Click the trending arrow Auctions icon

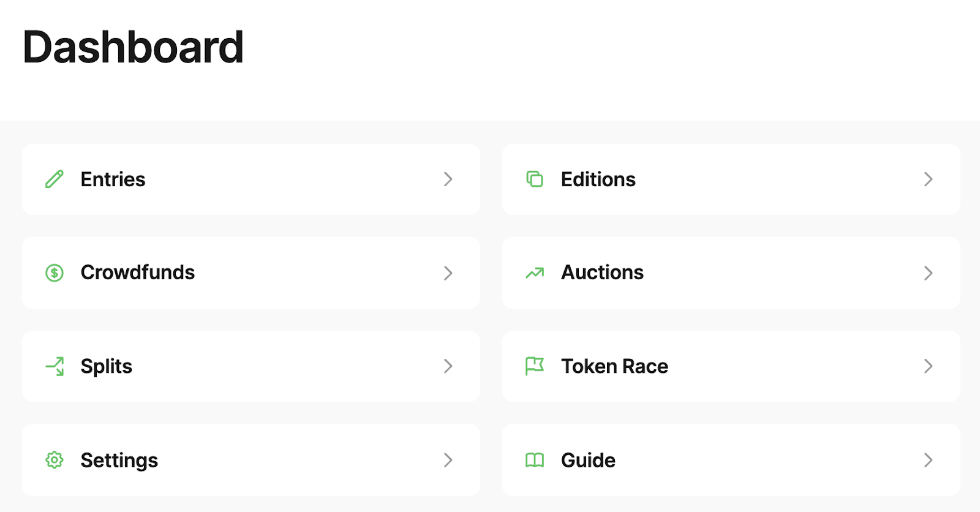point(535,273)
